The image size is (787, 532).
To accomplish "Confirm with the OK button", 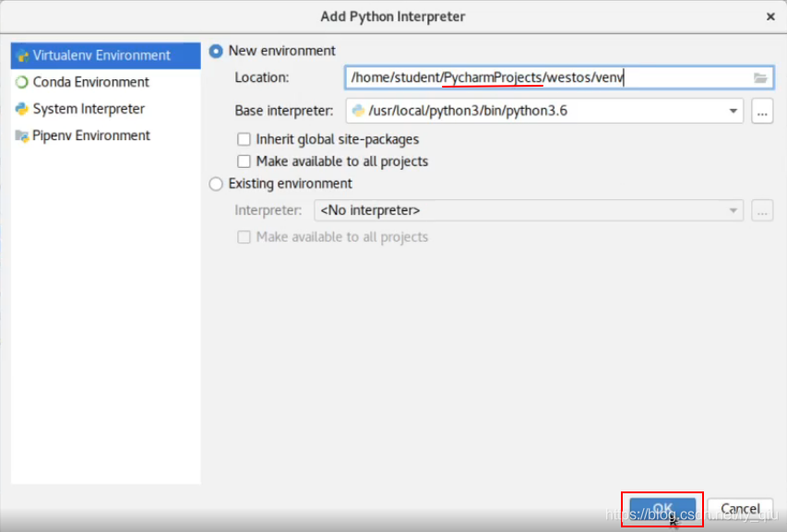I will click(x=662, y=509).
